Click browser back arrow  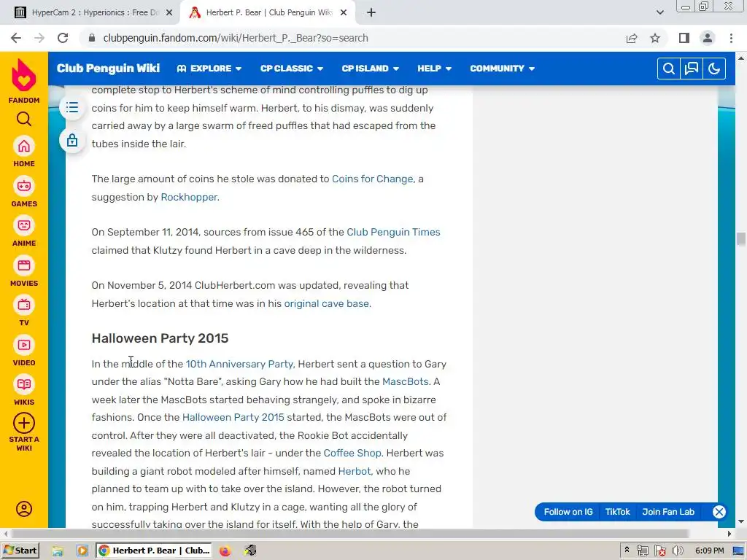tap(16, 38)
